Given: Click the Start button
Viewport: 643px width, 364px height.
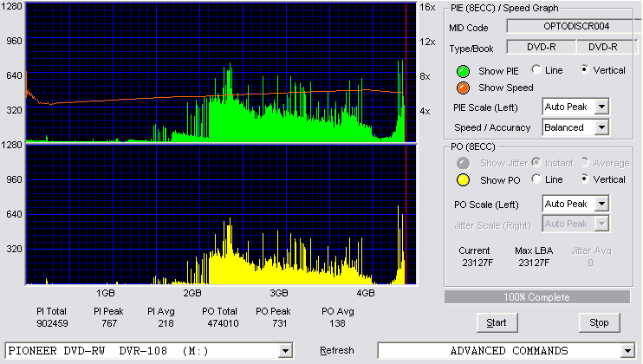Looking at the screenshot, I should 497,323.
